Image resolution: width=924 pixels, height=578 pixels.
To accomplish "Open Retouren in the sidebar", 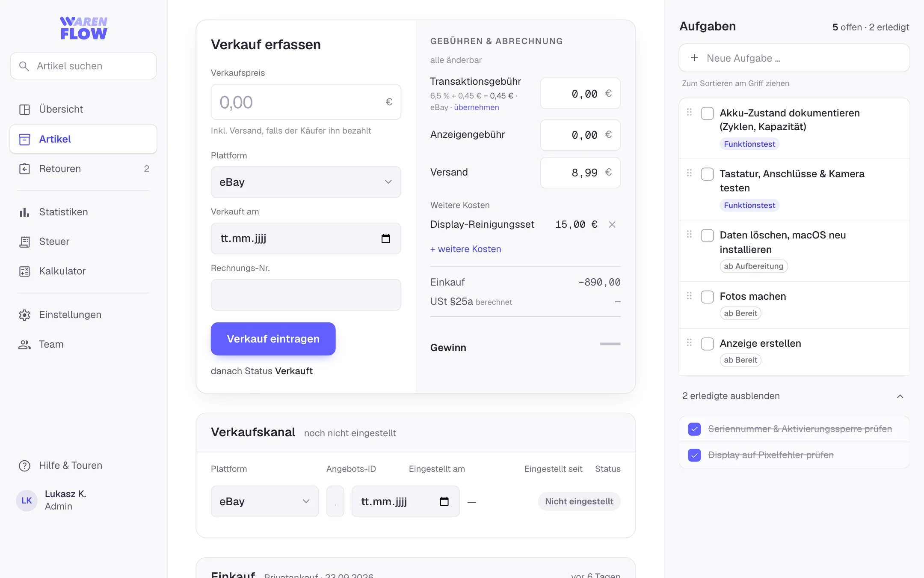I will coord(83,169).
